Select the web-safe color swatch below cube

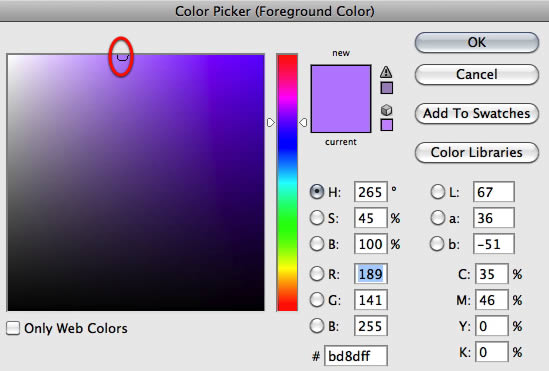[x=387, y=125]
